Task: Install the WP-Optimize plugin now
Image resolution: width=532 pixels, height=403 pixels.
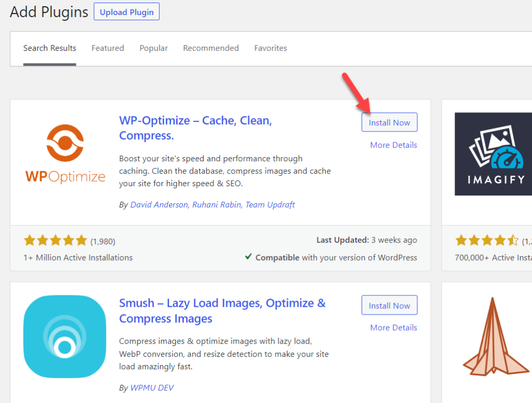Action: point(389,123)
